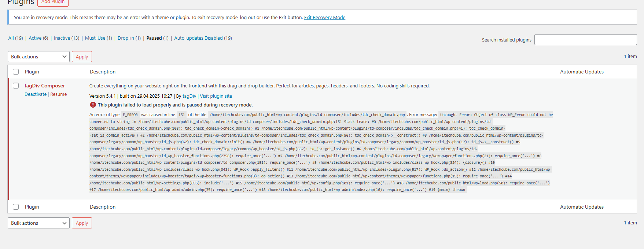Filter by Drop-in (1) plugins
644x249 pixels.
tap(129, 38)
